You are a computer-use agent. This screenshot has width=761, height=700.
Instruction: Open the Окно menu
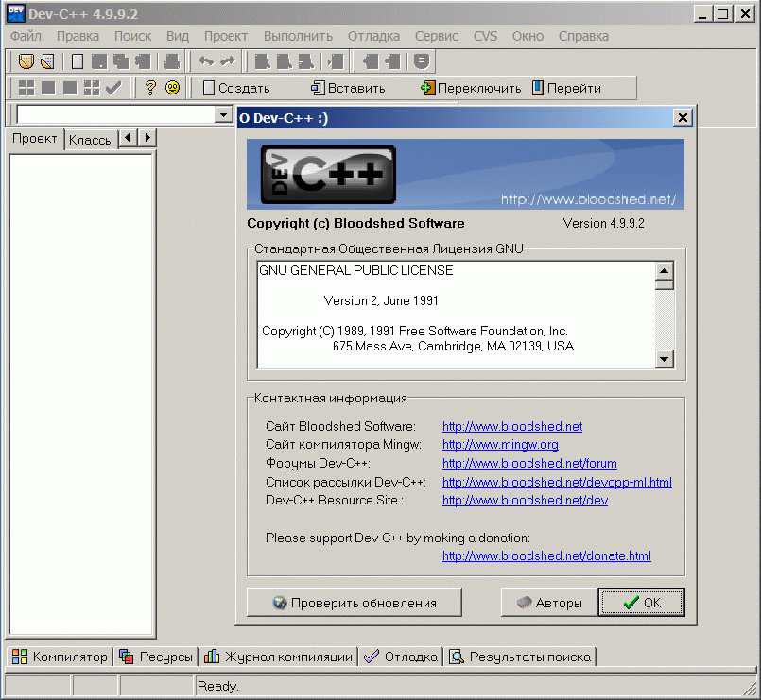[528, 36]
